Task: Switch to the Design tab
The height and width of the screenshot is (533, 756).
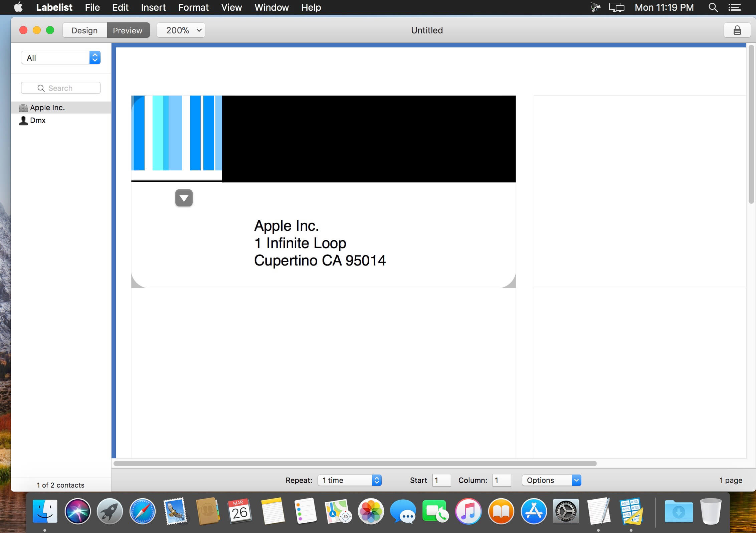Action: point(84,30)
